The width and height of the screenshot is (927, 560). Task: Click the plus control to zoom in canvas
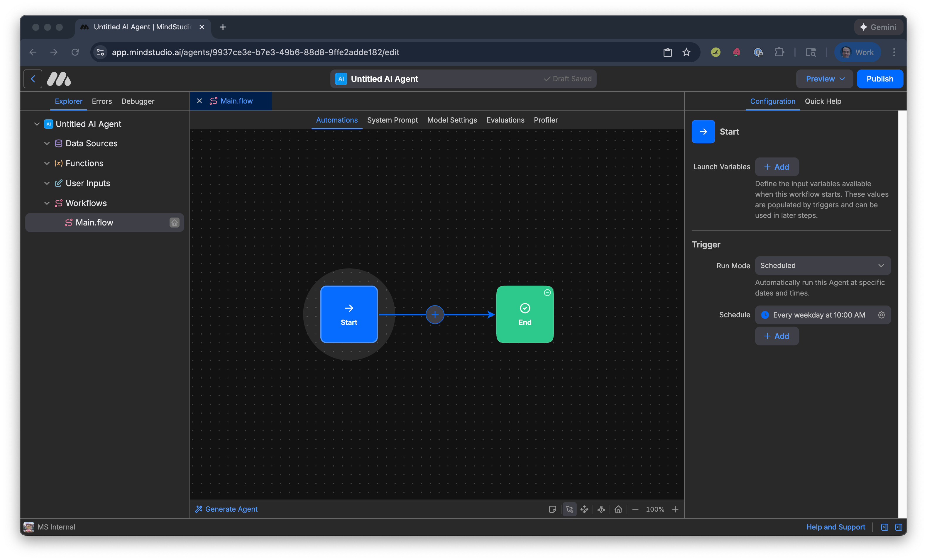[675, 510]
